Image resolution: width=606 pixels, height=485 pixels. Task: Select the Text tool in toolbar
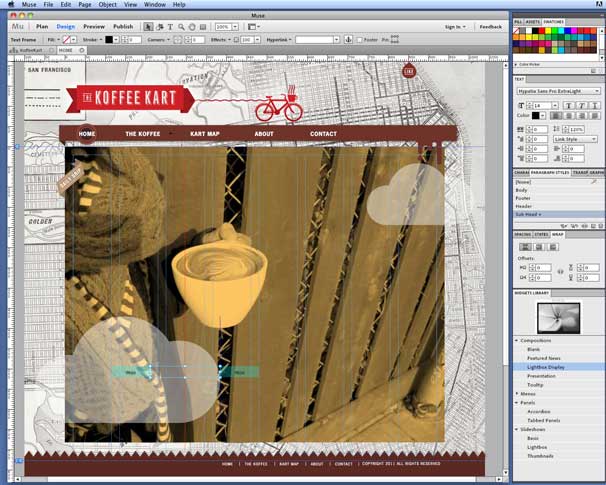[x=170, y=27]
